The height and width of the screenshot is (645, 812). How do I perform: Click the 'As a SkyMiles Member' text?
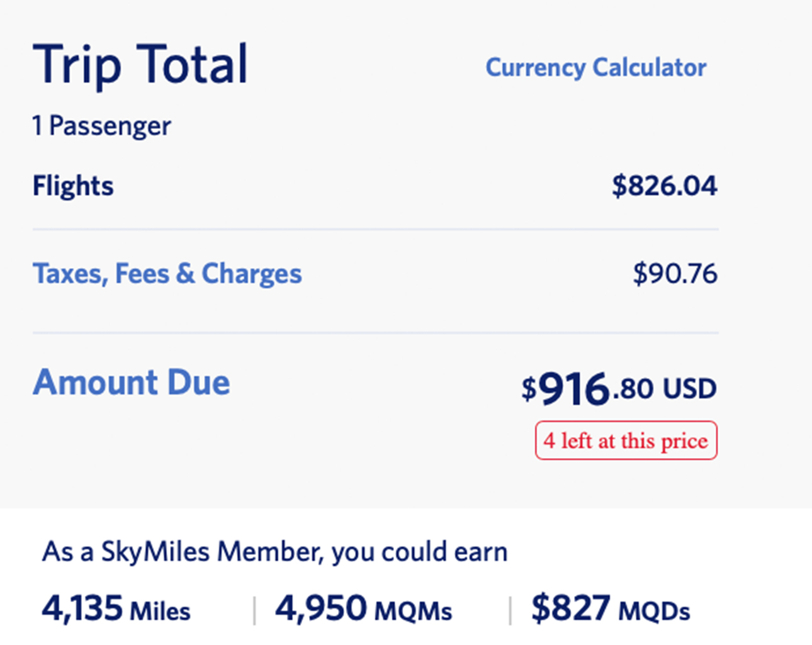(274, 552)
